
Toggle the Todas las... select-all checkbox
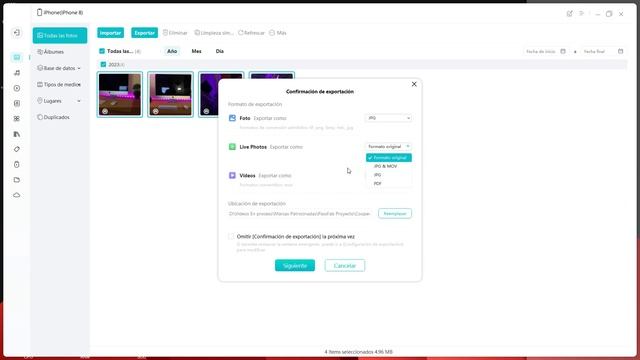[102, 51]
